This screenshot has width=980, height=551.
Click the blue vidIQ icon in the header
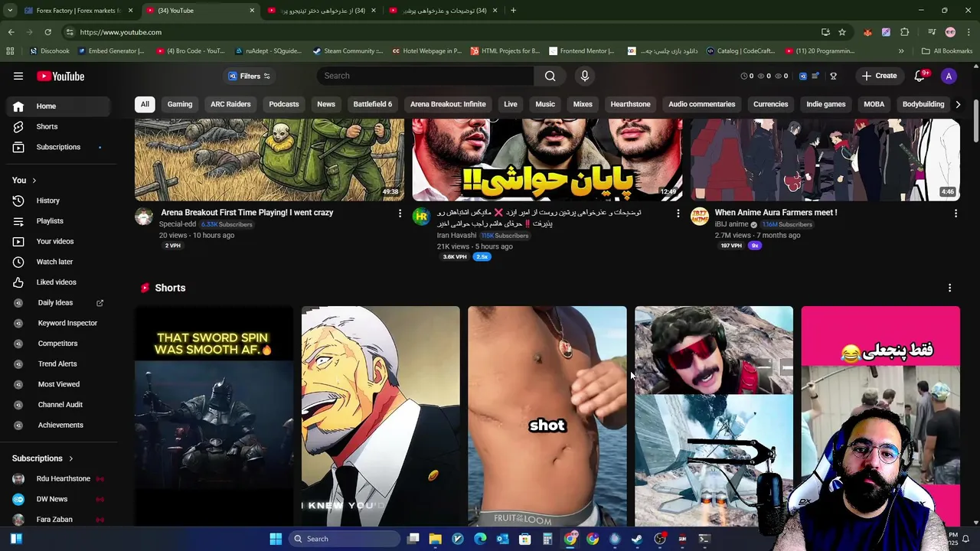tap(802, 76)
